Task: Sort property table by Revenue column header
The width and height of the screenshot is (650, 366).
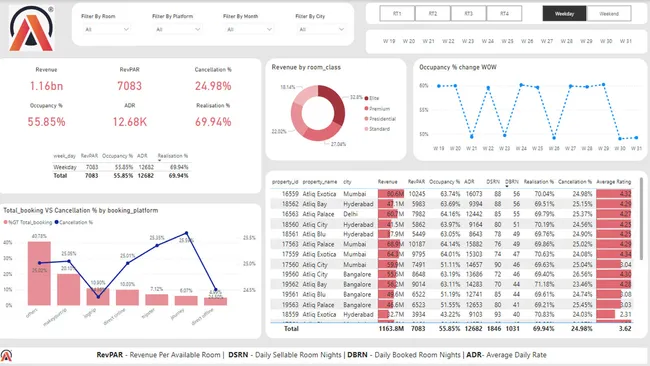Action: (387, 182)
